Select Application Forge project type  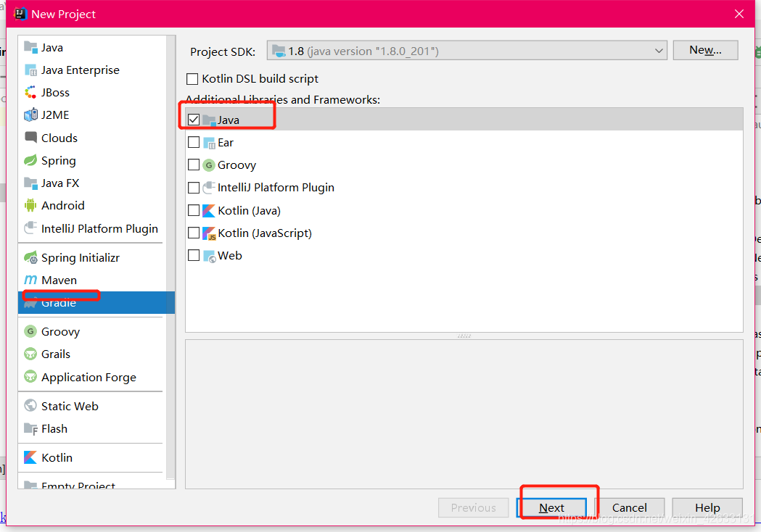click(x=92, y=377)
